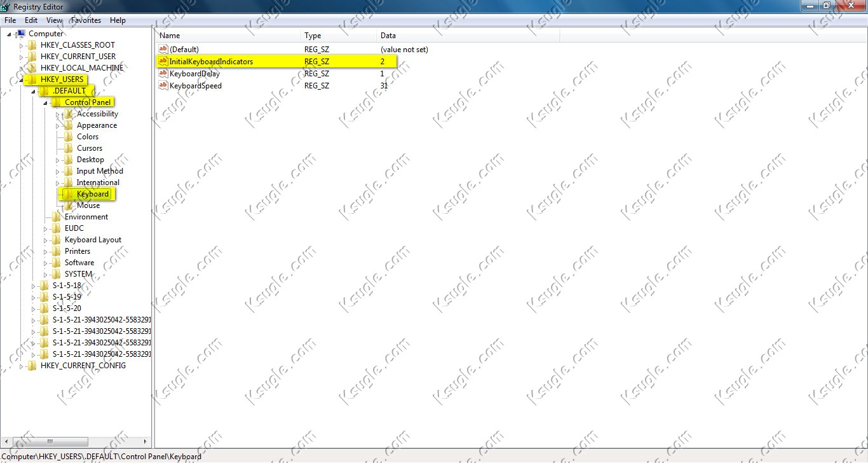Open the Favorites menu

(86, 20)
